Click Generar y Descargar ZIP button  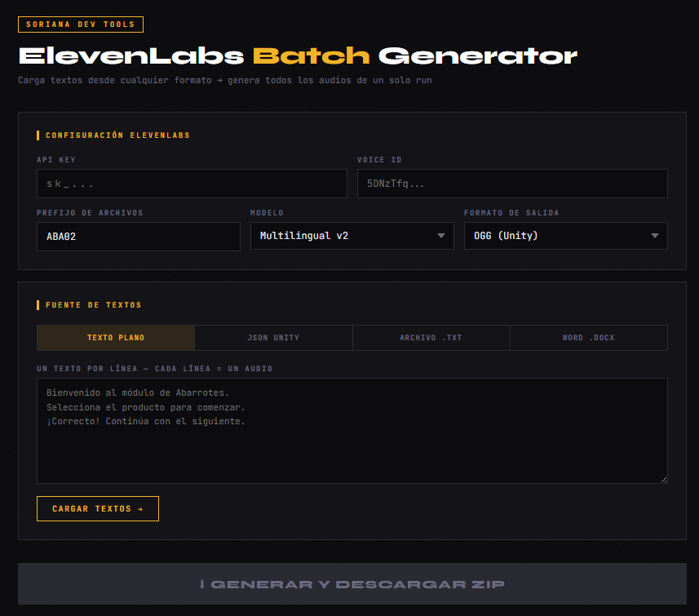pos(352,584)
